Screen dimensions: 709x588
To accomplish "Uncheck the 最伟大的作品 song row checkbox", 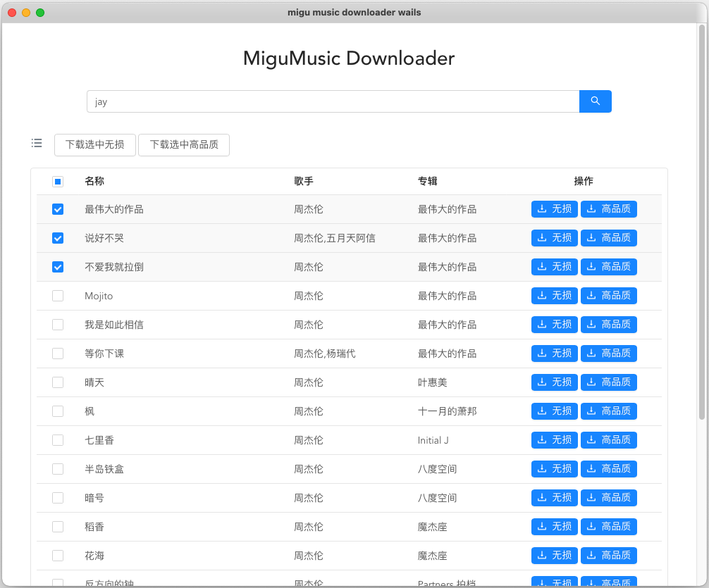I will click(58, 209).
